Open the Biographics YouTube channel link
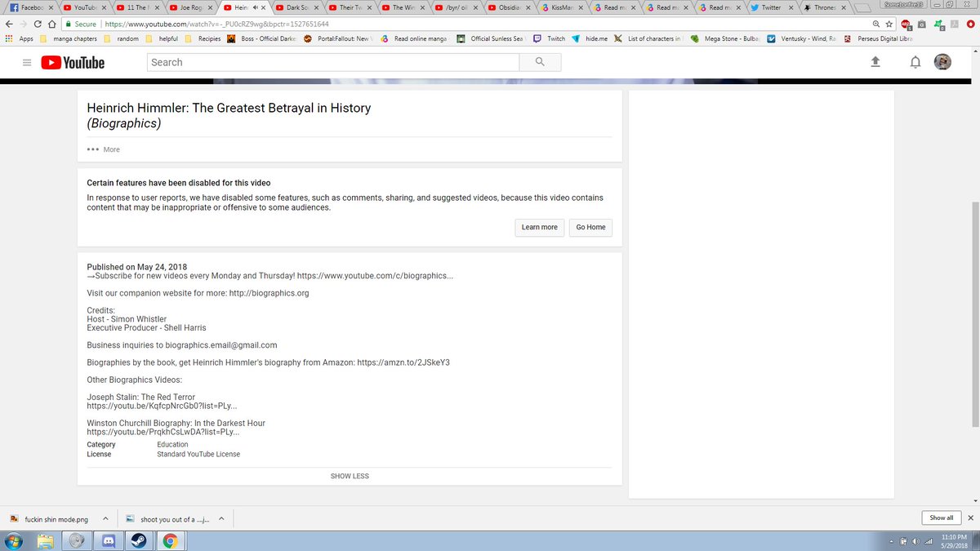 pos(375,276)
